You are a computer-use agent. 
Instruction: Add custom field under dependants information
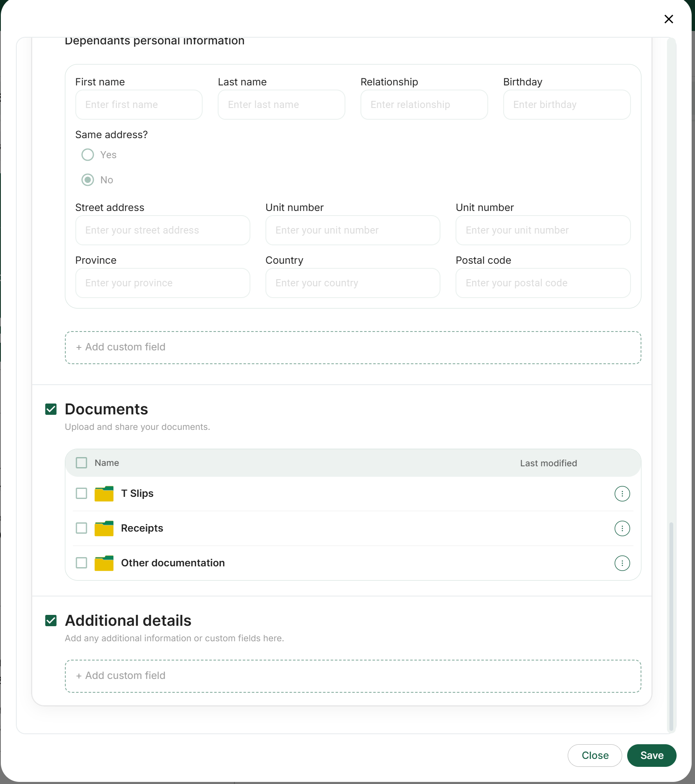[x=353, y=347]
